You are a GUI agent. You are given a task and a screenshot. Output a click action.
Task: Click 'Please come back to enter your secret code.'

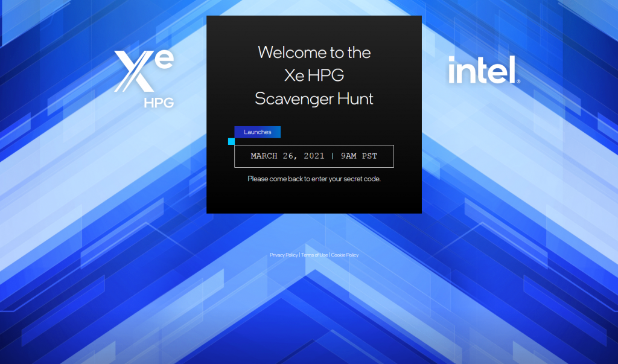(x=314, y=179)
